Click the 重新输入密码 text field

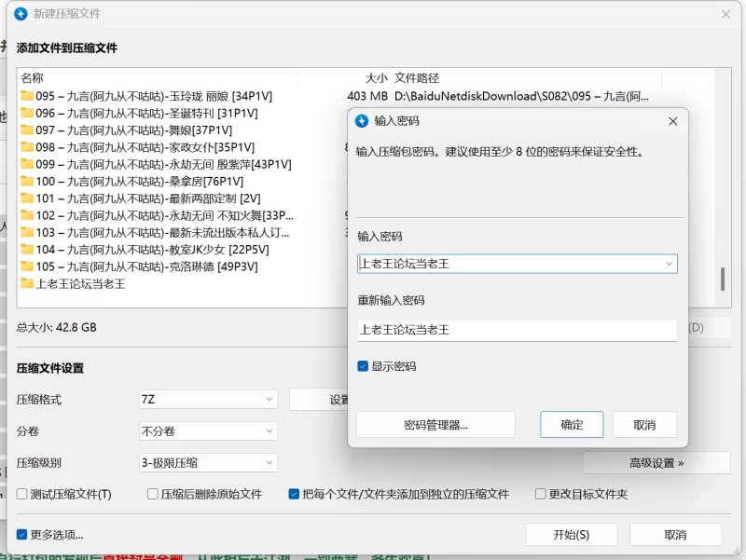518,330
